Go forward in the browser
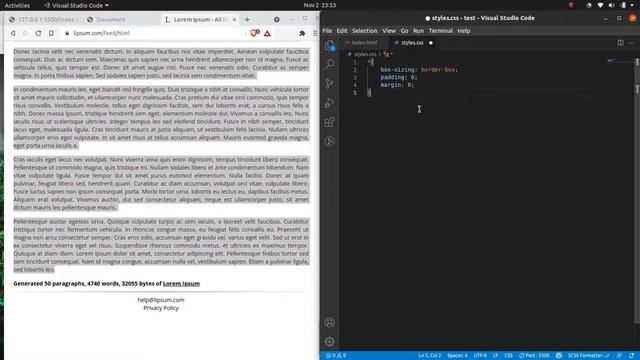Image resolution: width=640 pixels, height=360 pixels. tap(25, 33)
